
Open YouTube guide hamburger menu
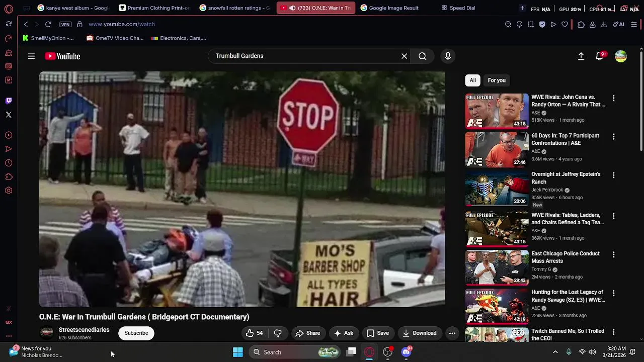31,56
